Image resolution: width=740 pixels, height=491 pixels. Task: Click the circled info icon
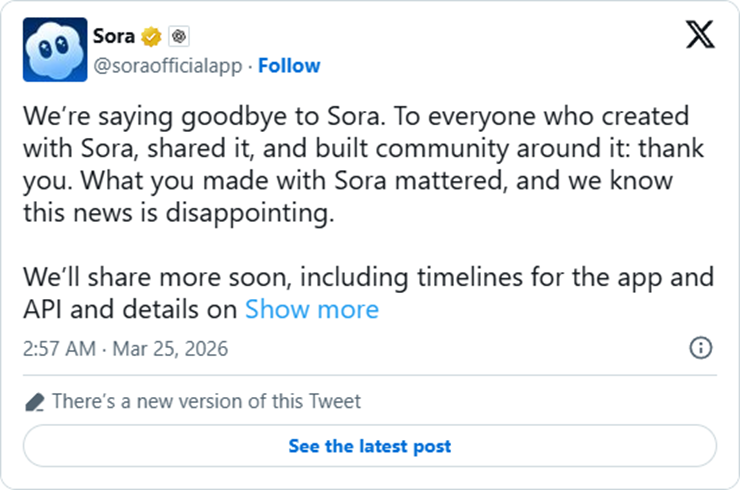tap(701, 348)
